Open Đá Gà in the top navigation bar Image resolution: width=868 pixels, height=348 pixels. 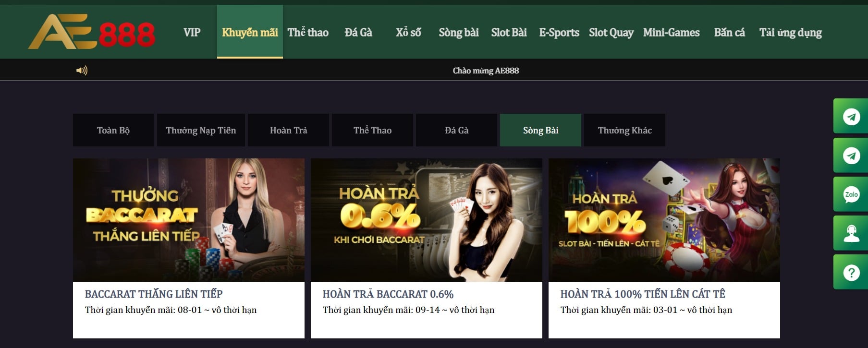(x=358, y=32)
